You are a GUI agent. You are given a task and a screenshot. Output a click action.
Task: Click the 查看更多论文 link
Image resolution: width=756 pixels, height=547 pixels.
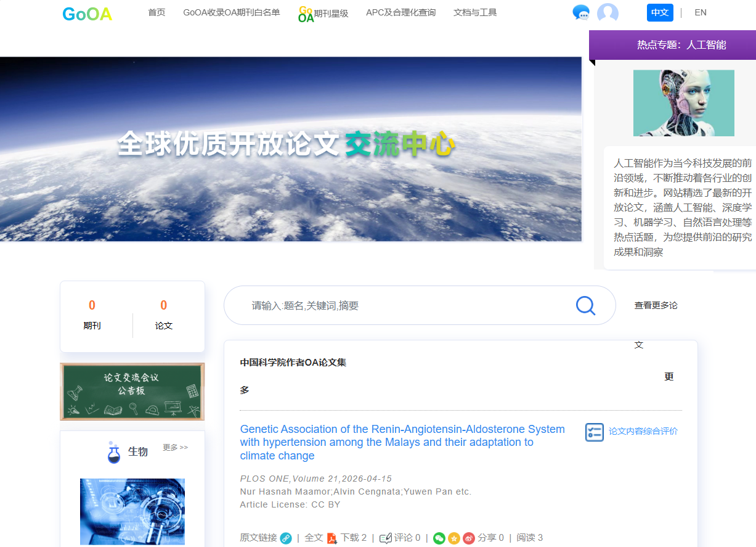[656, 305]
